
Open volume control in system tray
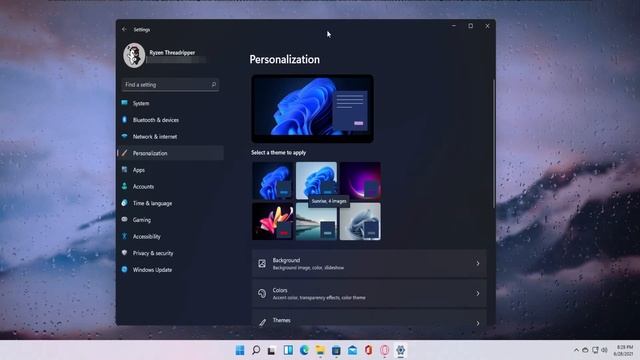(604, 350)
